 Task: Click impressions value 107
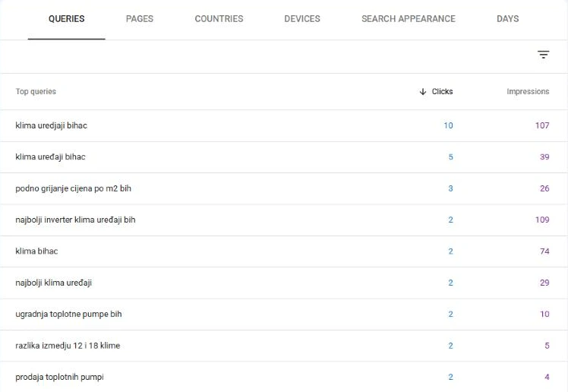point(542,125)
